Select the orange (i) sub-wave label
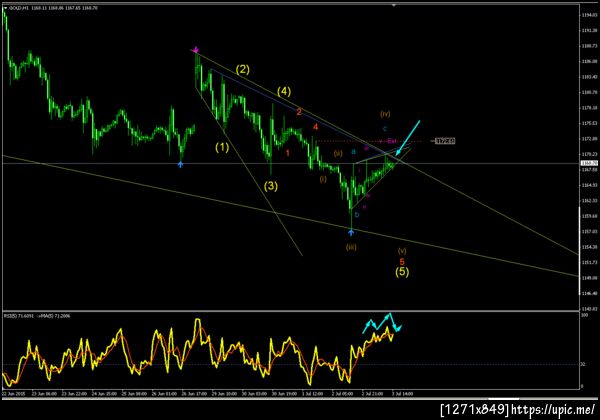 (323, 179)
